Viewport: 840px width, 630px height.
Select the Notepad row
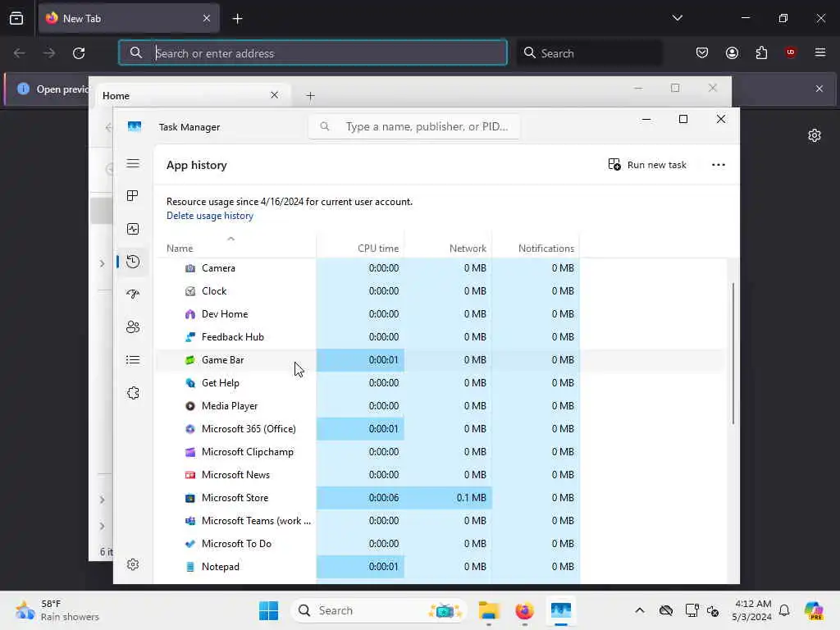point(441,567)
